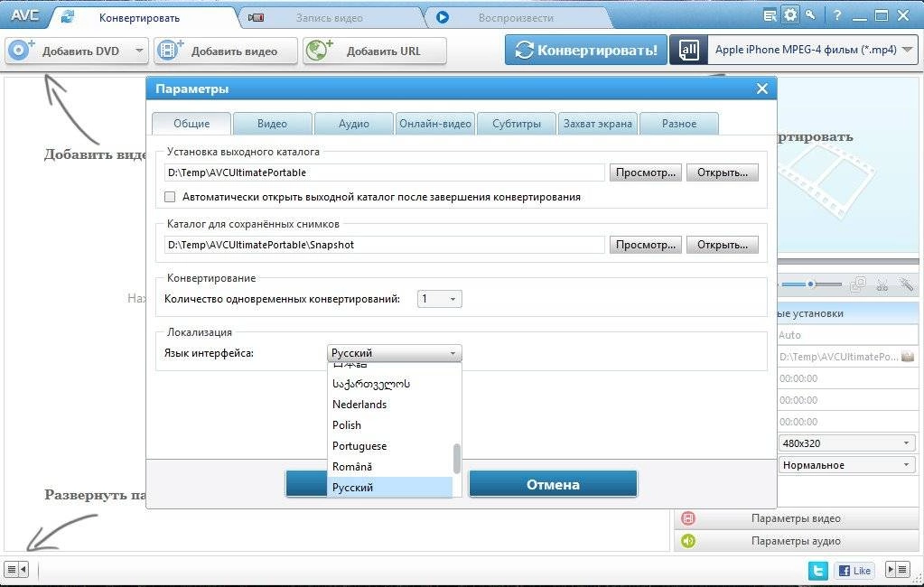The image size is (924, 587).
Task: Open the Add DVD dropdown arrow
Action: tap(138, 51)
